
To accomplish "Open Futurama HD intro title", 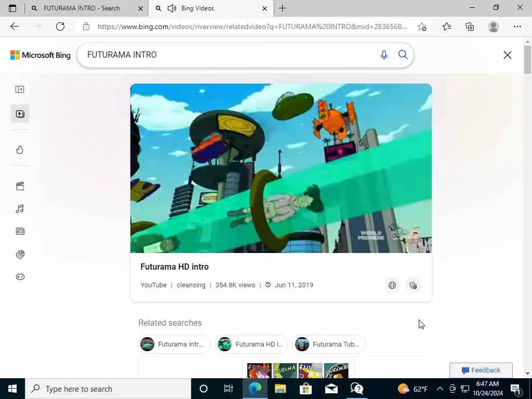I will click(175, 267).
